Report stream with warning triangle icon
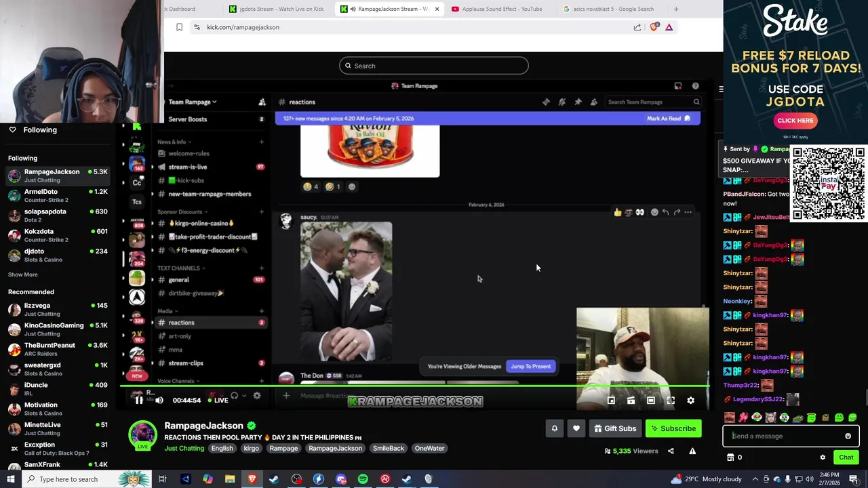 tap(692, 451)
